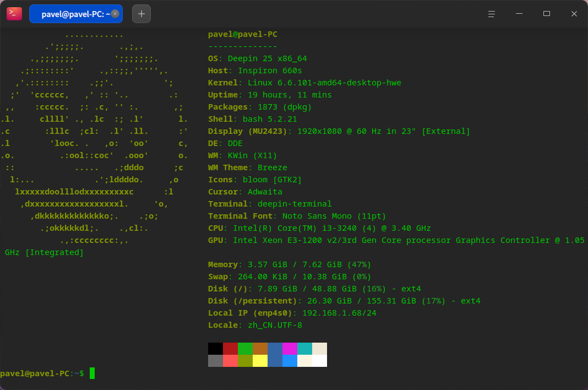Image resolution: width=588 pixels, height=390 pixels.
Task: Click the "Uptime: 19 hours, 11 mins" line
Action: (270, 95)
